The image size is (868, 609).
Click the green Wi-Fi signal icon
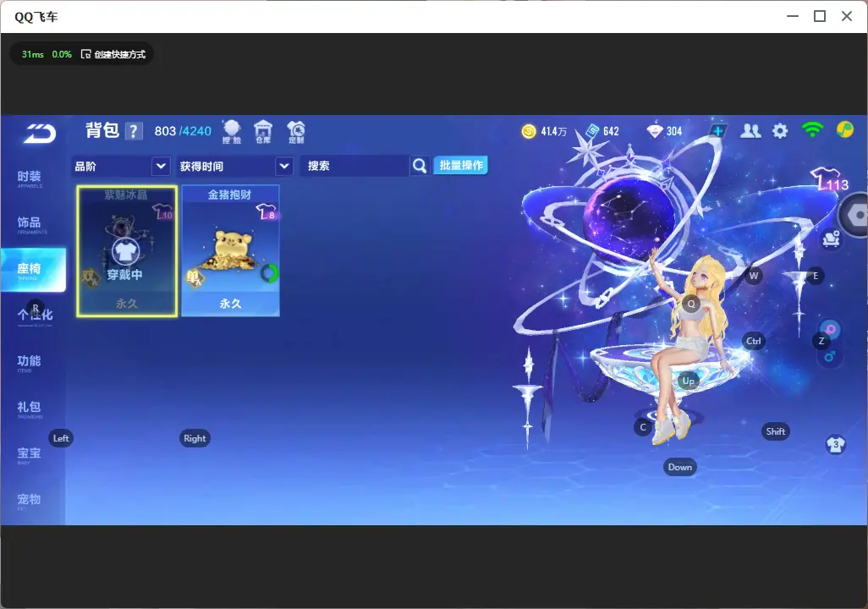coord(812,130)
